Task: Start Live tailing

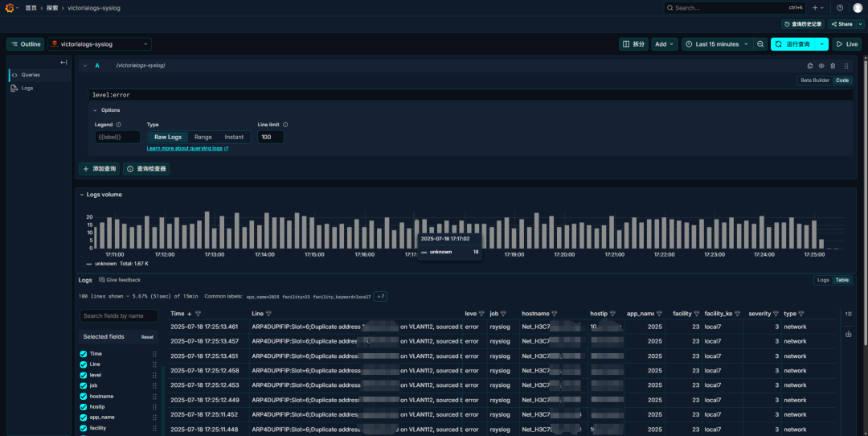Action: pos(847,44)
